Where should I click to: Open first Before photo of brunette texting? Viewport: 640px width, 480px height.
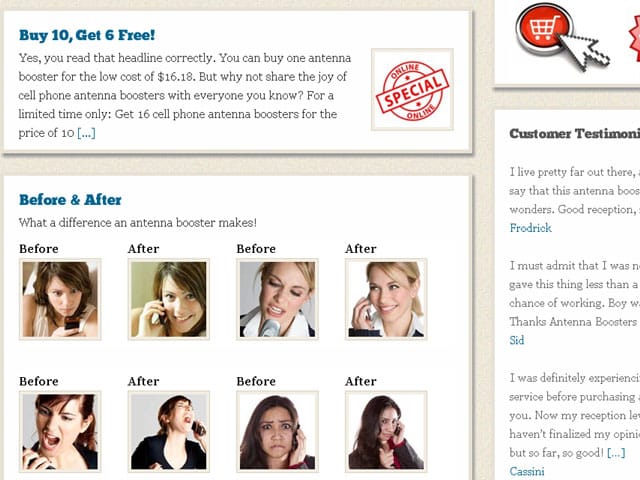[60, 299]
